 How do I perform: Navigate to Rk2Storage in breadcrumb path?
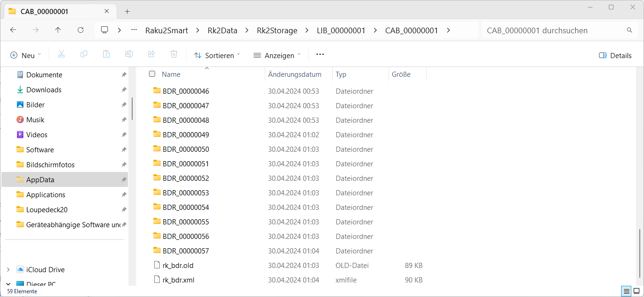(x=277, y=30)
